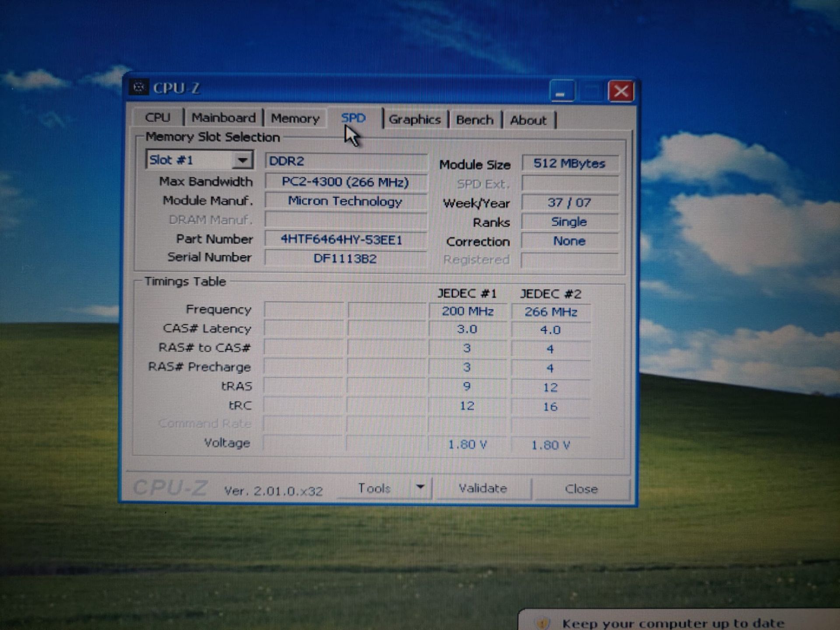Click the security shield icon in notification balloon
Image resolution: width=840 pixels, height=630 pixels.
click(543, 623)
